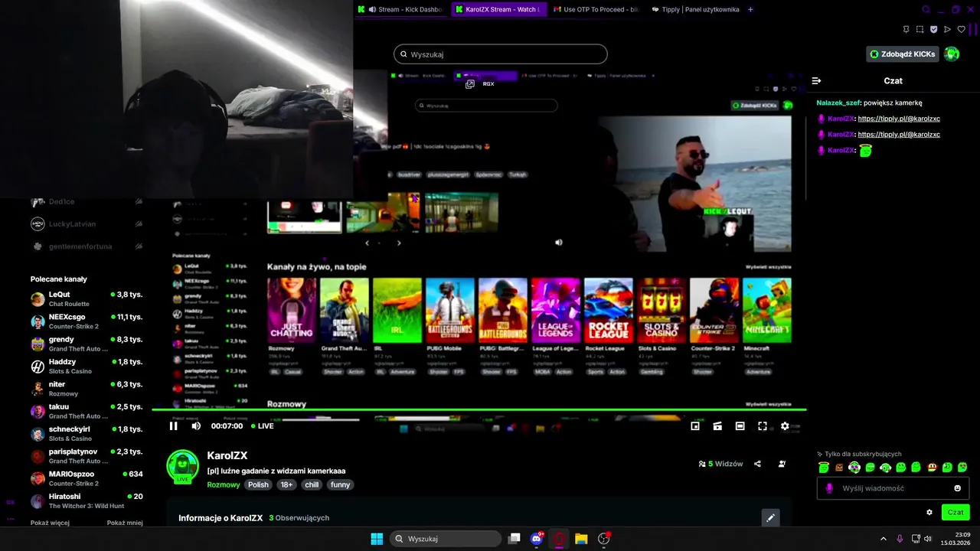Show hidden system tray icons
The height and width of the screenshot is (551, 980).
pos(884,539)
